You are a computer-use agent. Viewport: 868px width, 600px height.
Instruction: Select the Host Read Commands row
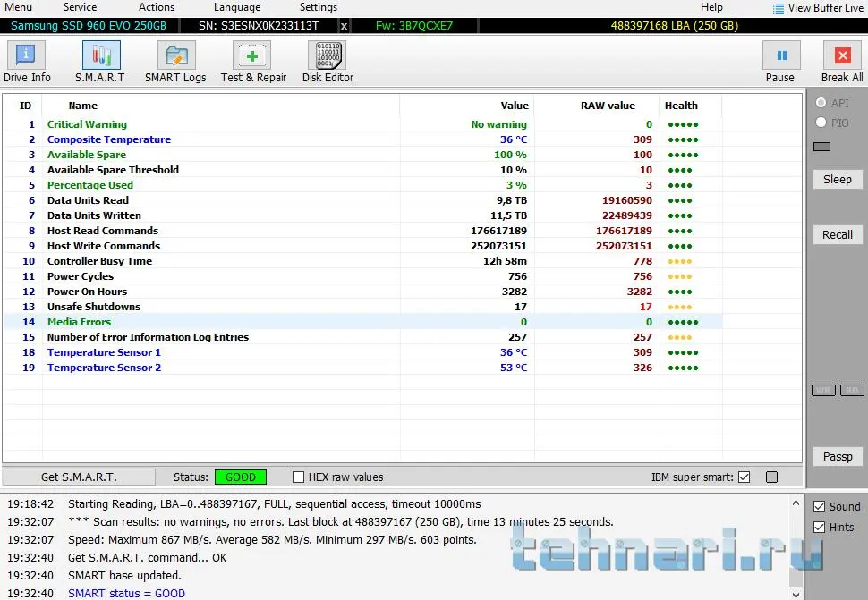click(363, 231)
